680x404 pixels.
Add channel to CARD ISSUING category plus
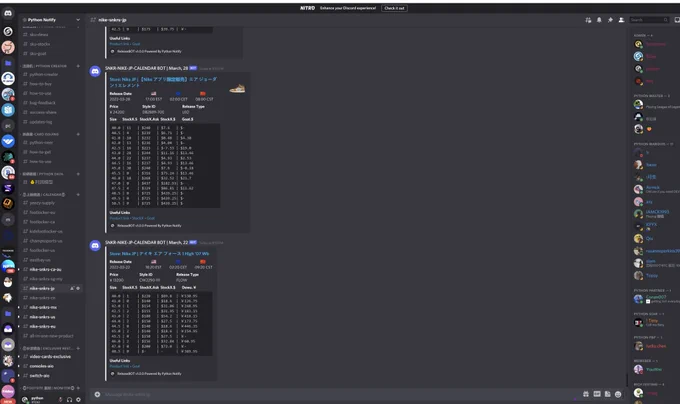[78, 134]
